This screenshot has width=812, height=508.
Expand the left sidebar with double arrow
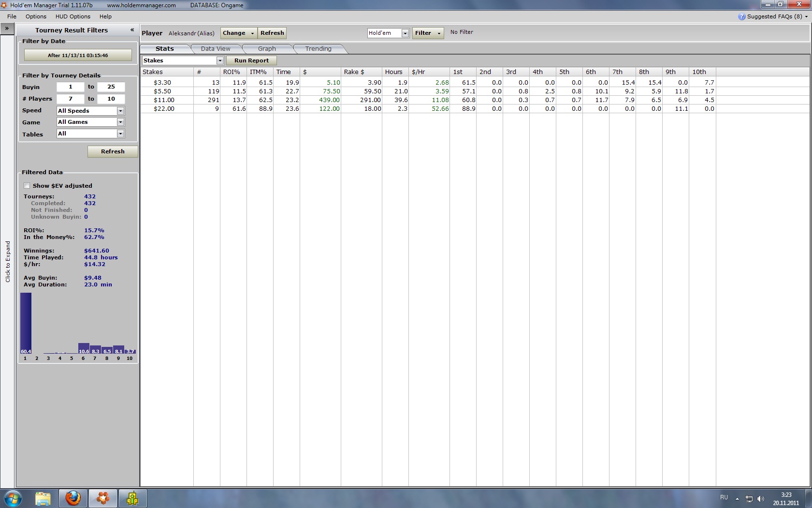click(7, 29)
